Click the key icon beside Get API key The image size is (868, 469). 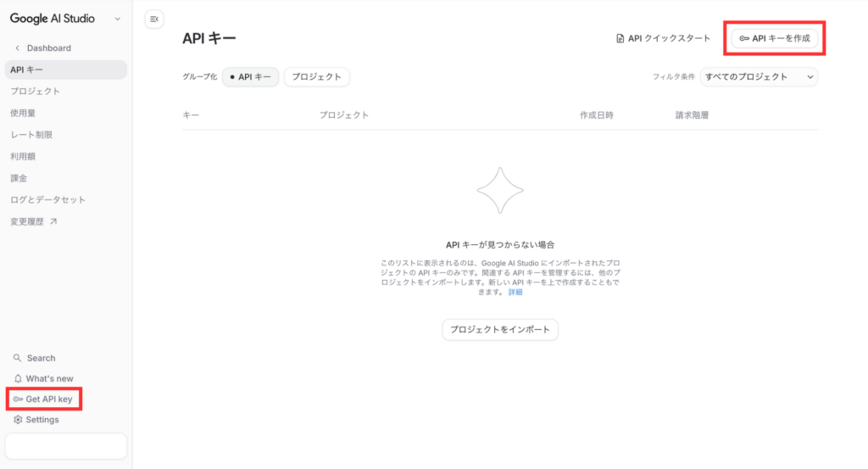click(18, 399)
